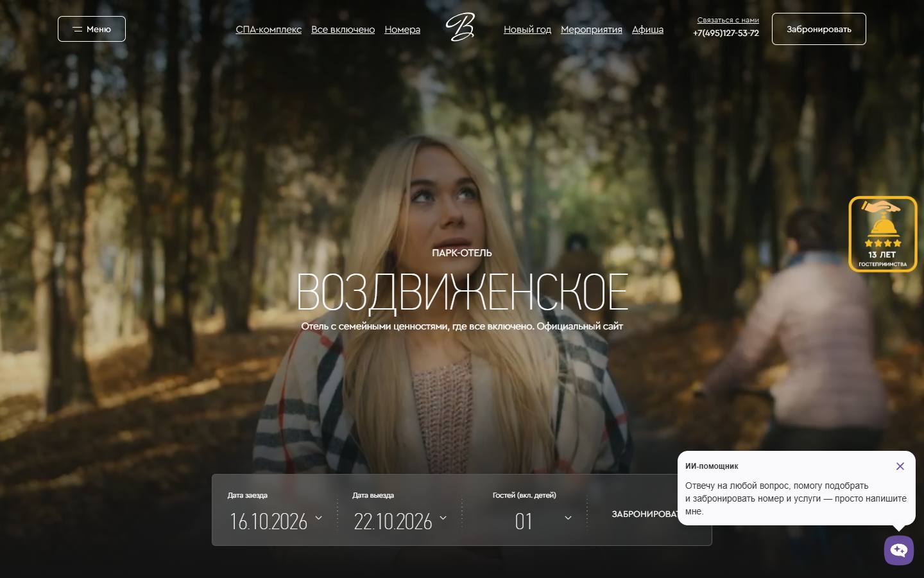Open the СПА-комплекс page link

pyautogui.click(x=268, y=30)
